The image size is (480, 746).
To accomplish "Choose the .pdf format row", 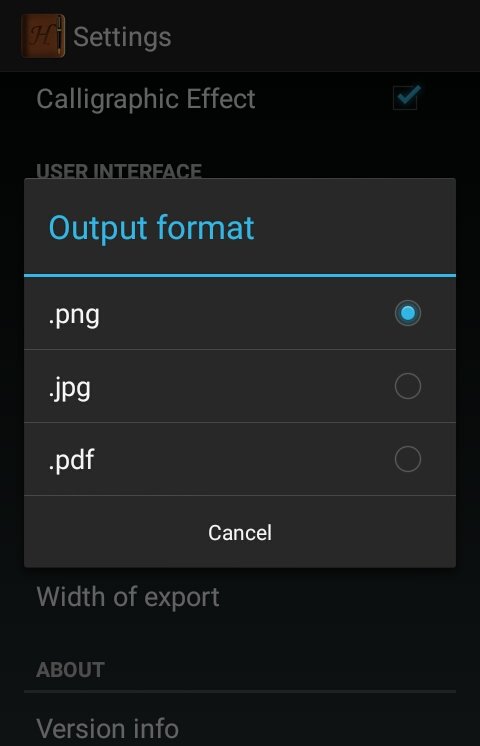I will click(240, 459).
